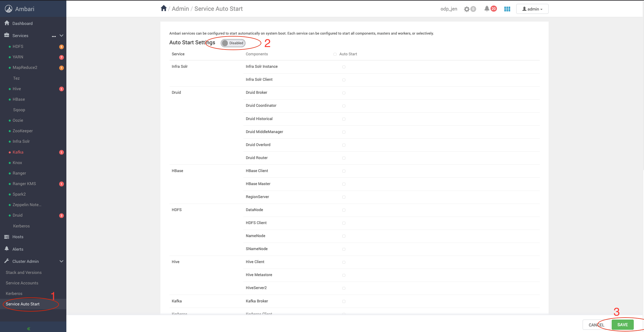Image resolution: width=644 pixels, height=332 pixels.
Task: Select Tez in the services list
Action: 16,78
